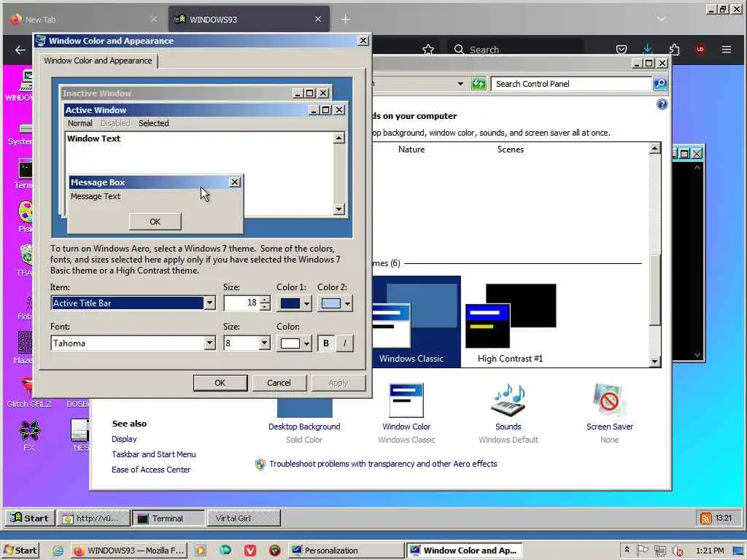Open the Firefox hamburger menu
The image size is (747, 560).
726,49
